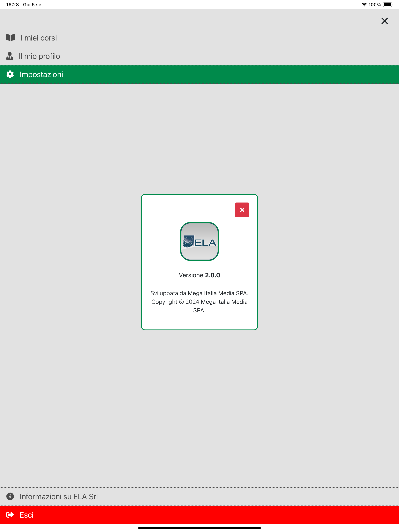Click 'Sviluppata da Mega Italia Media SPA.' text
This screenshot has height=532, width=399.
point(199,293)
